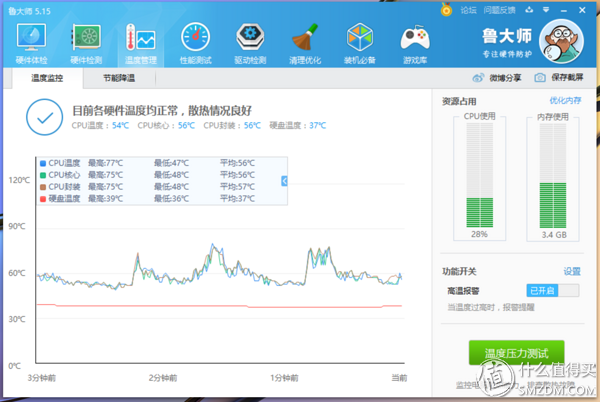Click the weibo share icon
Screen dimensions: 600x402
[x=478, y=78]
